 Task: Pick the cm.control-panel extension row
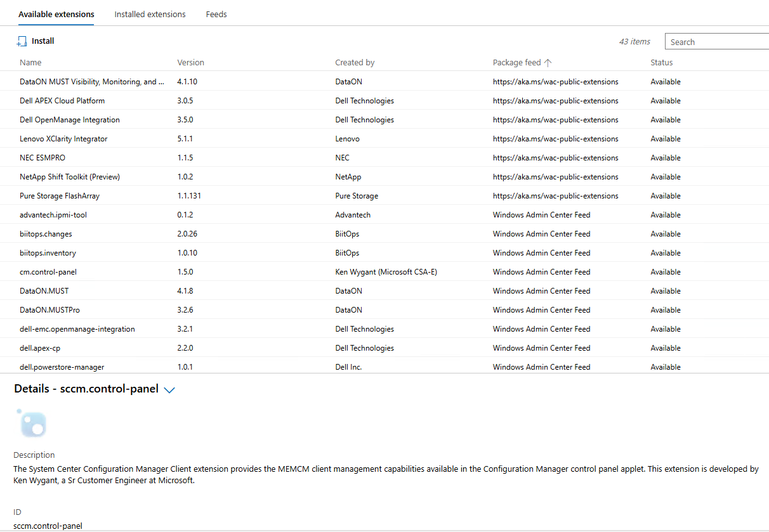pyautogui.click(x=48, y=272)
